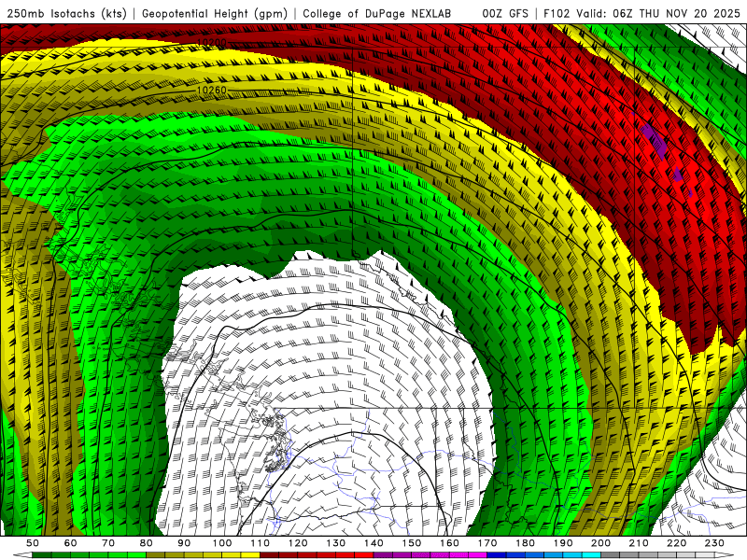Viewport: 747px width, 560px height.
Task: Click the 80 value on the legend scale
Action: point(147,543)
